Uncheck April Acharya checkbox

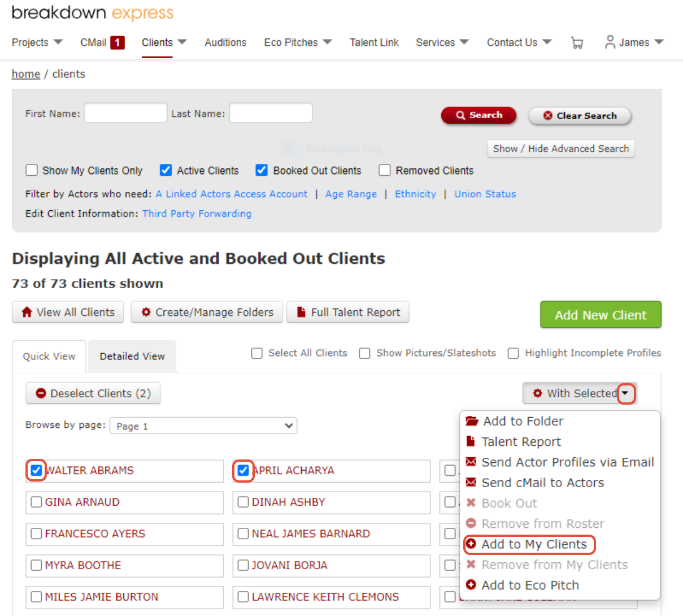[243, 470]
